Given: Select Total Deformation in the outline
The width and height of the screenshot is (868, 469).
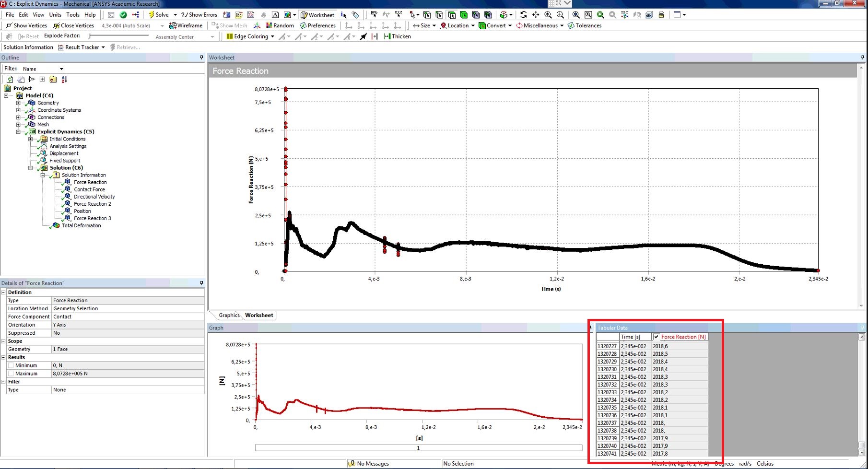Looking at the screenshot, I should click(x=81, y=225).
